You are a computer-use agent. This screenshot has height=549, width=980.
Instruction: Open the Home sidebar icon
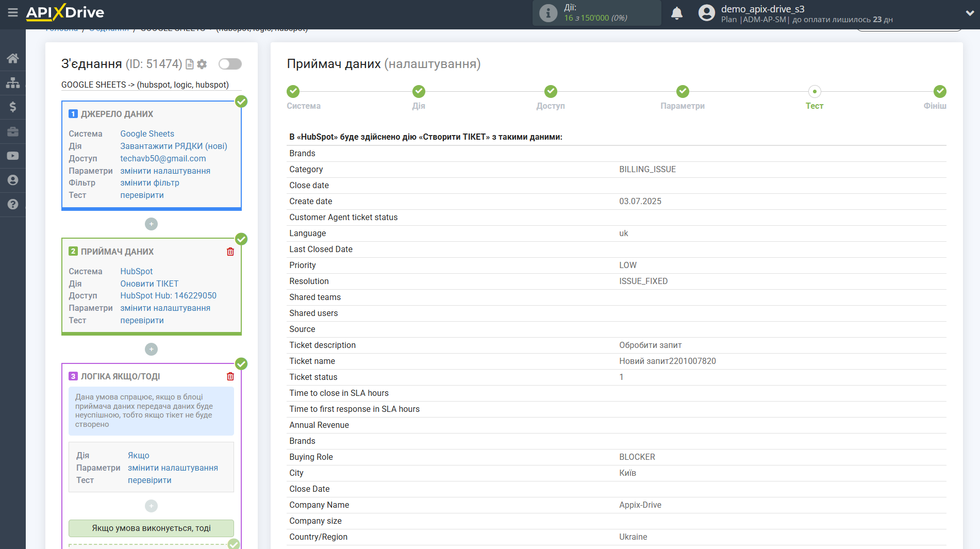13,58
